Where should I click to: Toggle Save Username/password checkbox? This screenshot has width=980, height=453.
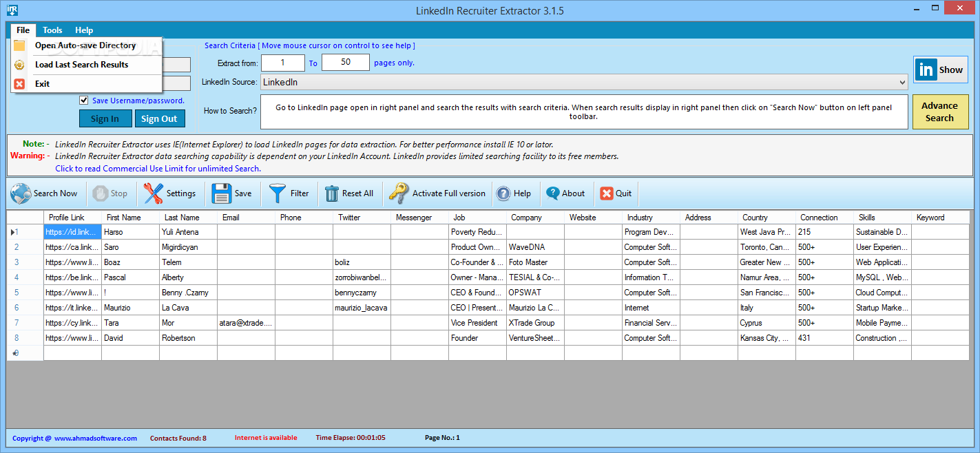coord(84,101)
